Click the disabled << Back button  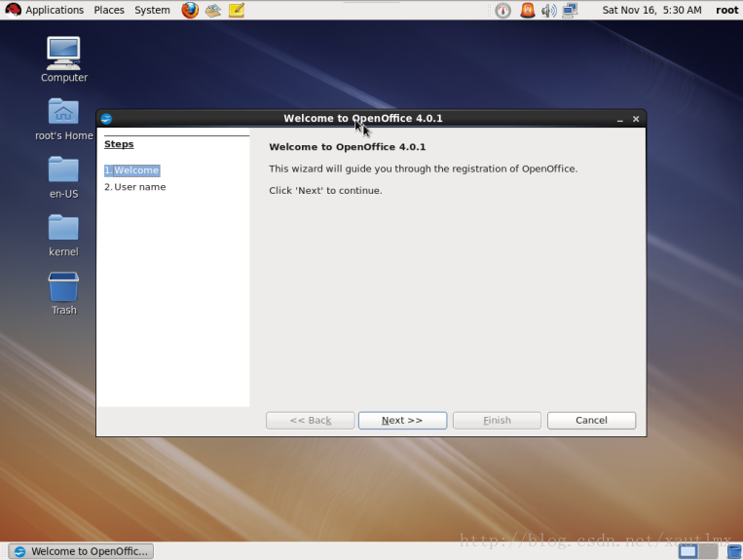click(310, 420)
